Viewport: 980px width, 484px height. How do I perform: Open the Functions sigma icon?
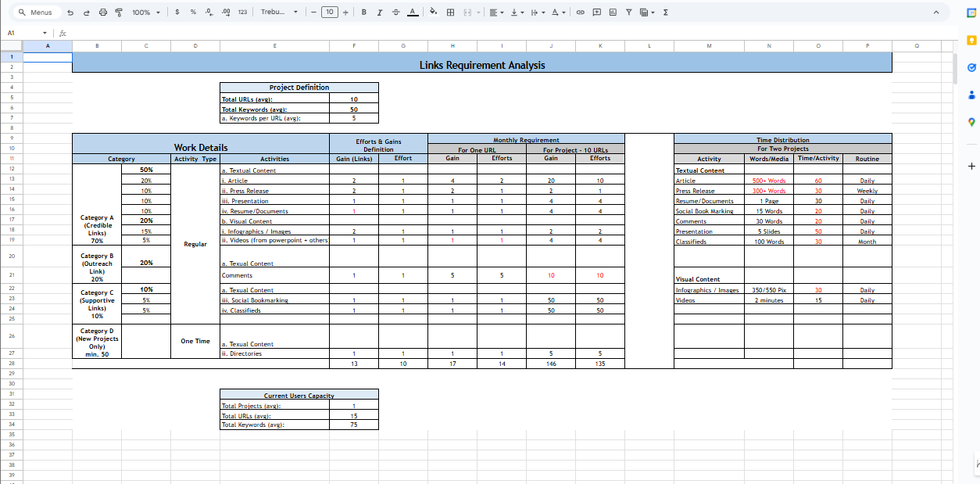coord(665,13)
